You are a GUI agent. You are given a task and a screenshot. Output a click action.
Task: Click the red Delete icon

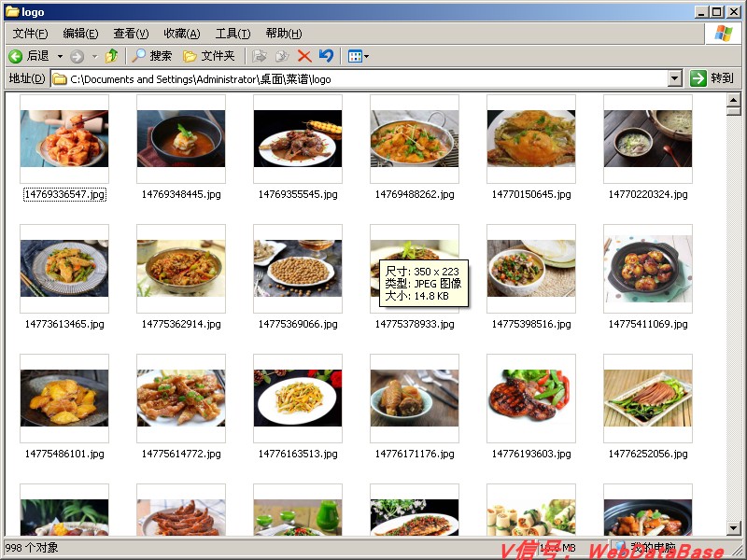[x=304, y=56]
